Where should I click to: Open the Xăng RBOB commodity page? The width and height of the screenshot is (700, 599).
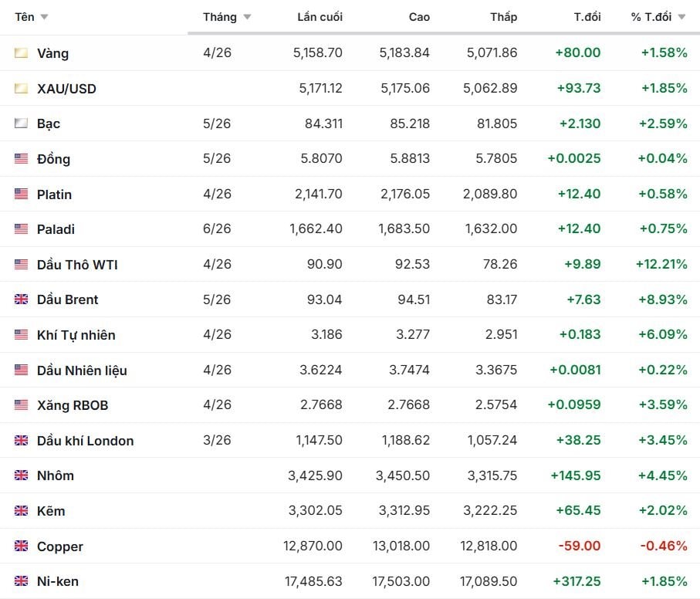click(73, 405)
